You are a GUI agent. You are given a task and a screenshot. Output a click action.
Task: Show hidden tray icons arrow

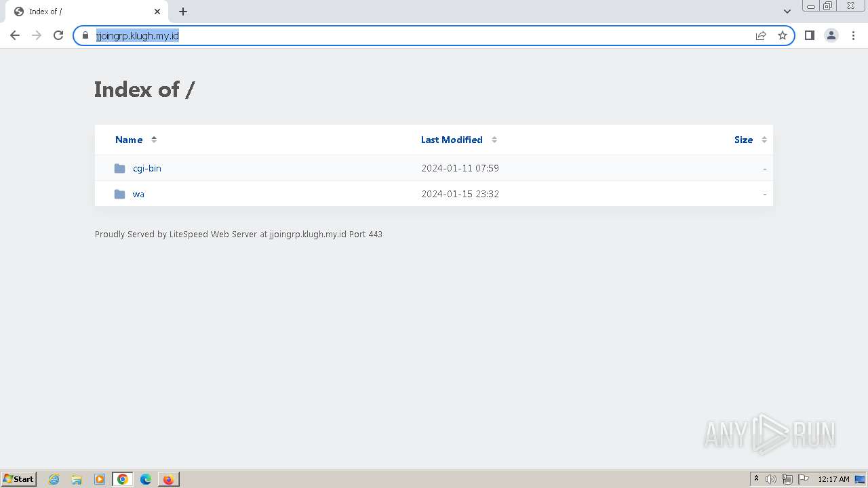[756, 479]
